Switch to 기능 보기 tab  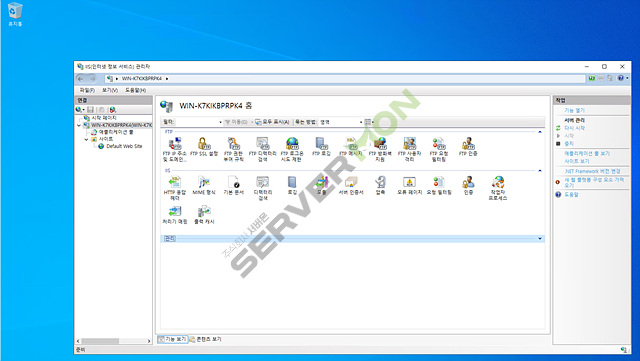172,339
